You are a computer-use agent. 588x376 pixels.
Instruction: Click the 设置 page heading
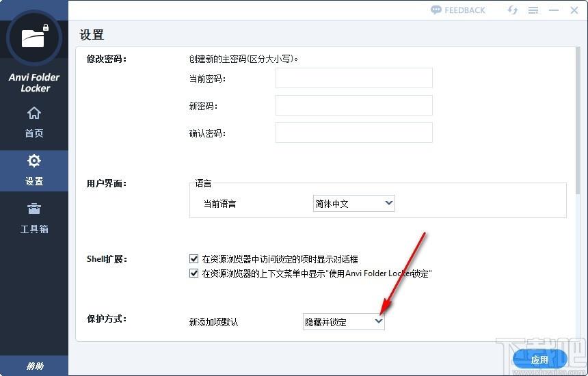(x=92, y=35)
